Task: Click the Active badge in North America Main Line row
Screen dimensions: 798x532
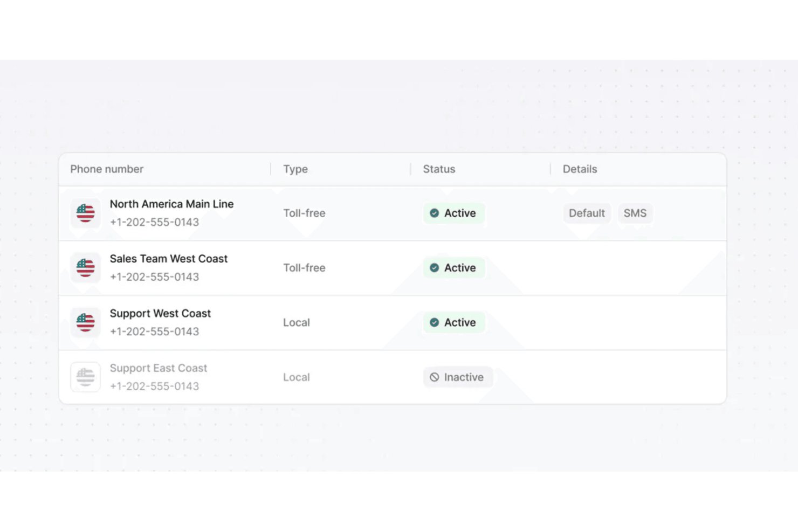Action: pos(453,213)
